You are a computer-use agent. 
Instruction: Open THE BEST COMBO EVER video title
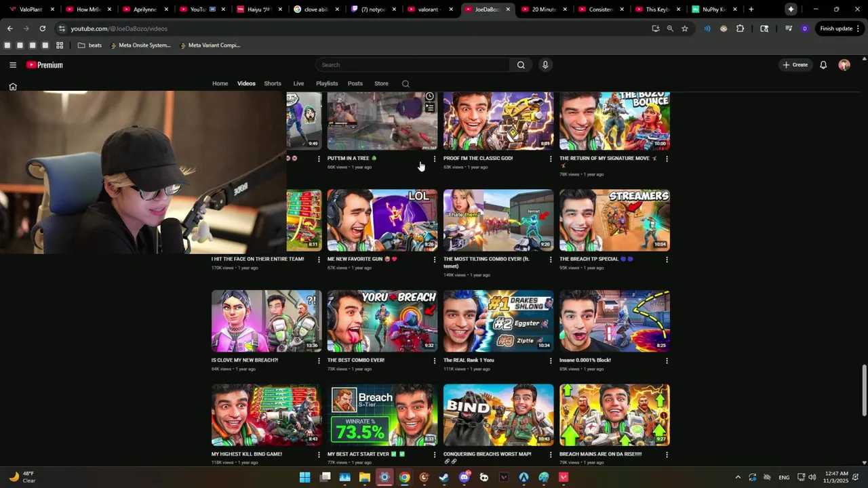click(x=356, y=361)
